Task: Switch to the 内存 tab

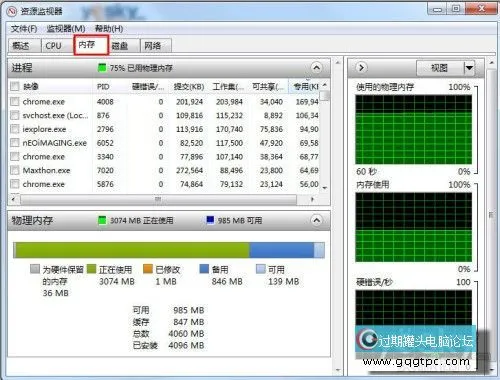Action: tap(91, 45)
